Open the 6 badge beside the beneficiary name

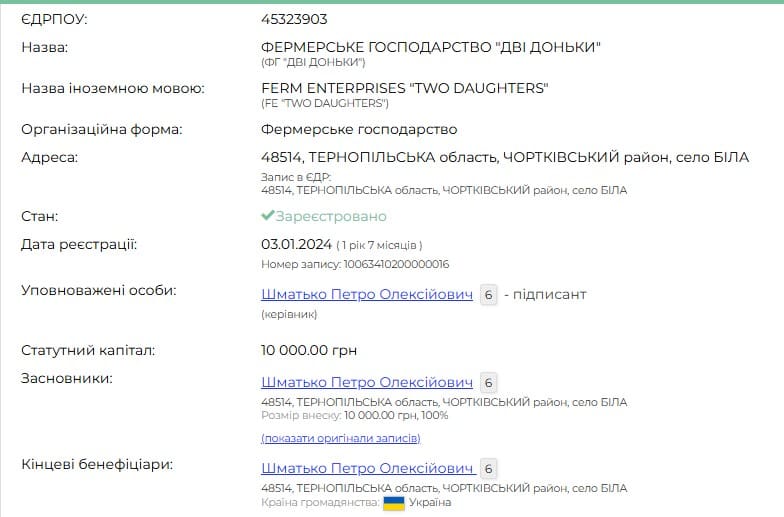(488, 469)
